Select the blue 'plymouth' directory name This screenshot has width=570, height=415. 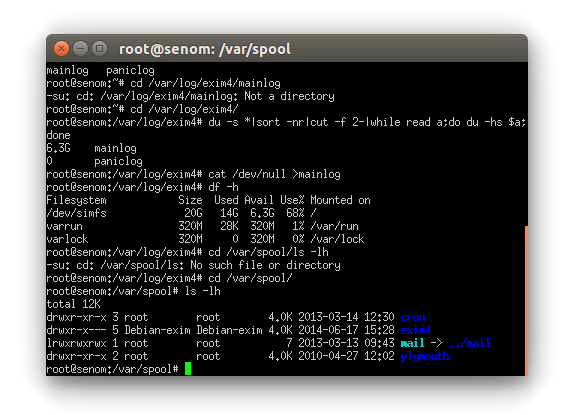tap(425, 356)
